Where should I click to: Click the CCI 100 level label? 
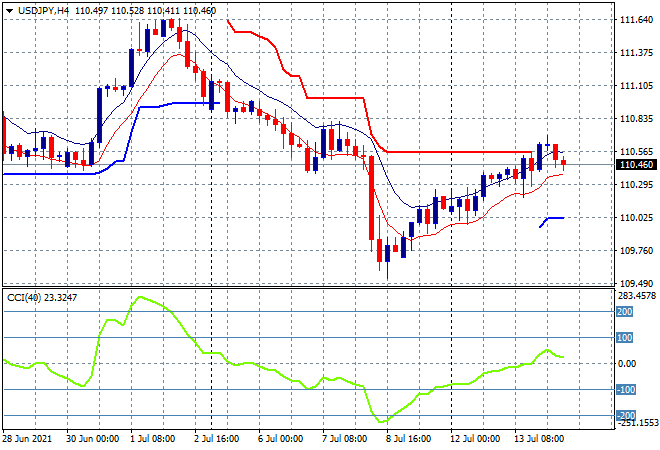tap(625, 338)
